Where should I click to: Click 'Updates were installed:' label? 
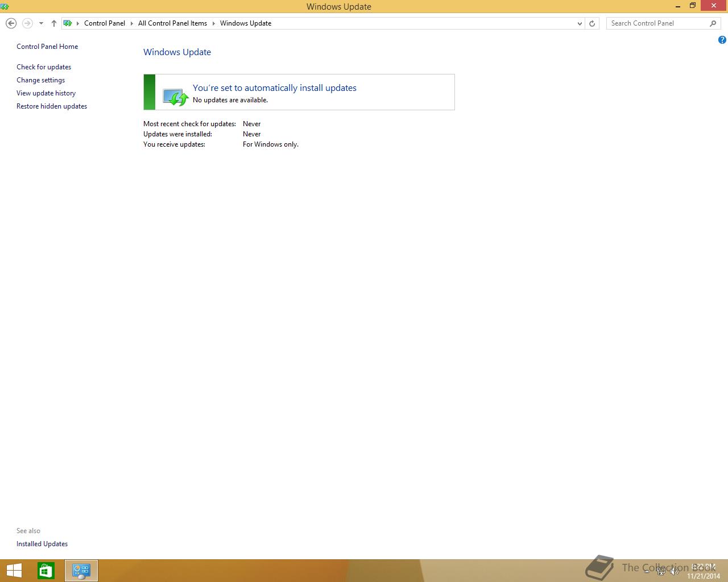click(177, 134)
